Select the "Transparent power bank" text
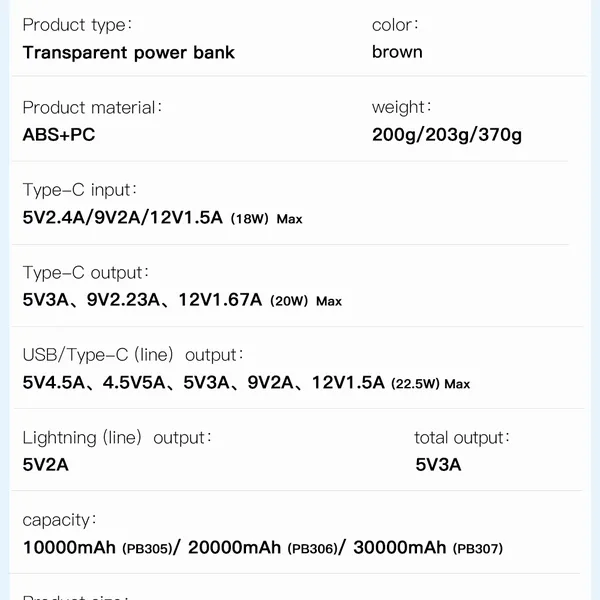 pos(128,52)
